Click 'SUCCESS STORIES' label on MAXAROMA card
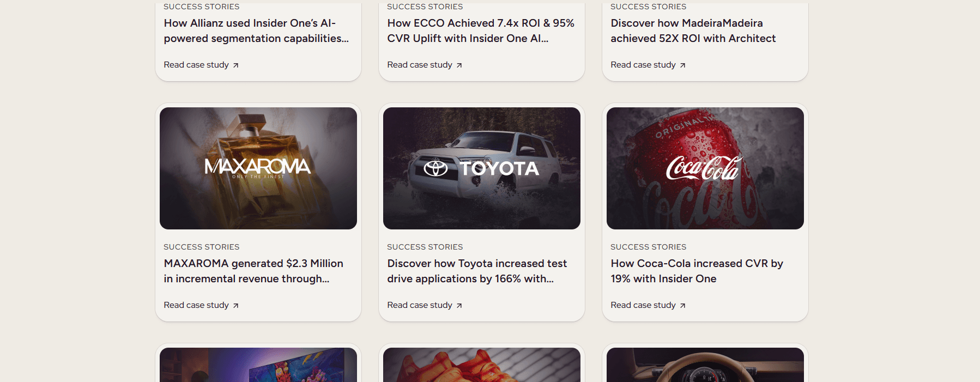This screenshot has height=382, width=980. coord(202,247)
